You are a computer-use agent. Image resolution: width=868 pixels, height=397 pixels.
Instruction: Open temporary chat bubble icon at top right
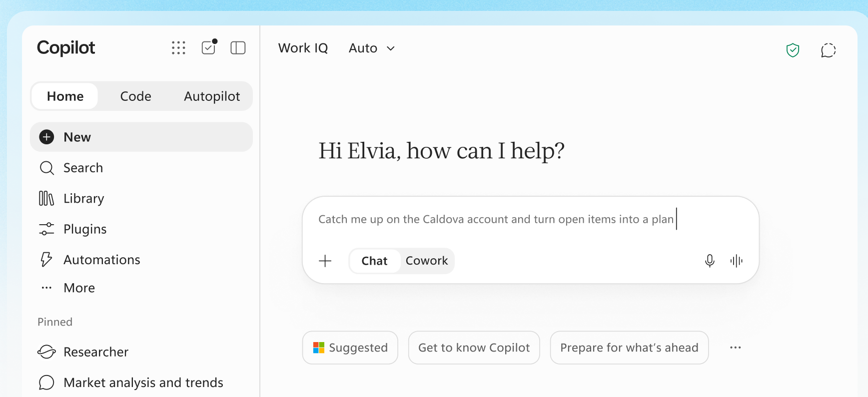point(828,50)
